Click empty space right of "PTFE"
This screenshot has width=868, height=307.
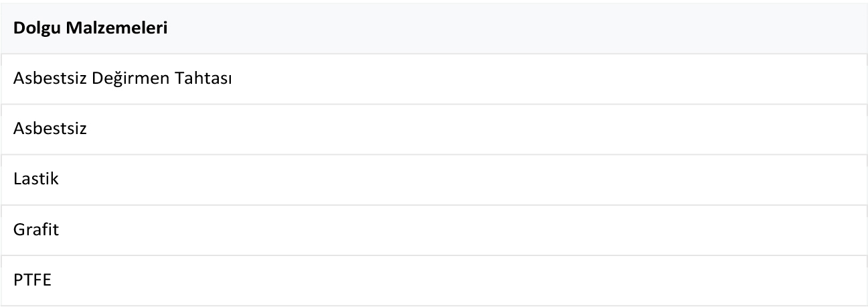[435, 280]
